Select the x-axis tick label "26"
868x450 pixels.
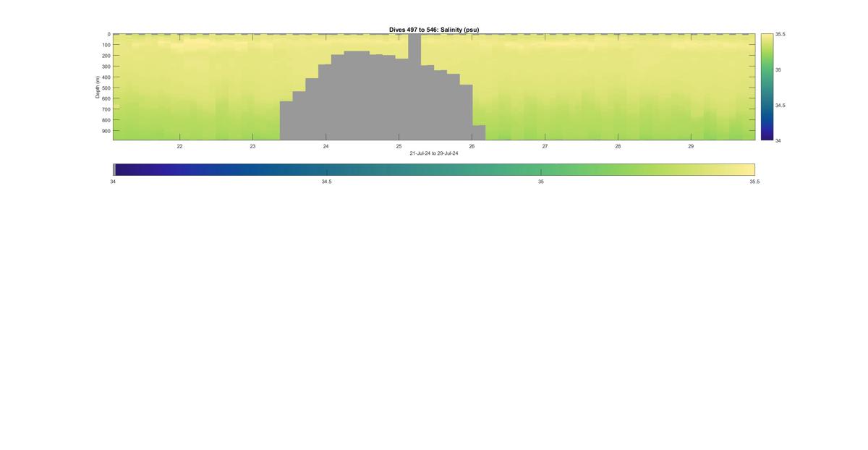pos(472,146)
